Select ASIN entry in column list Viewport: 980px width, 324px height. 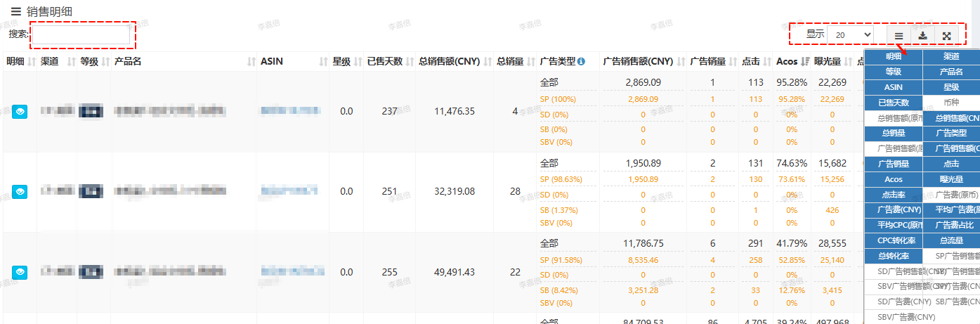[x=893, y=87]
